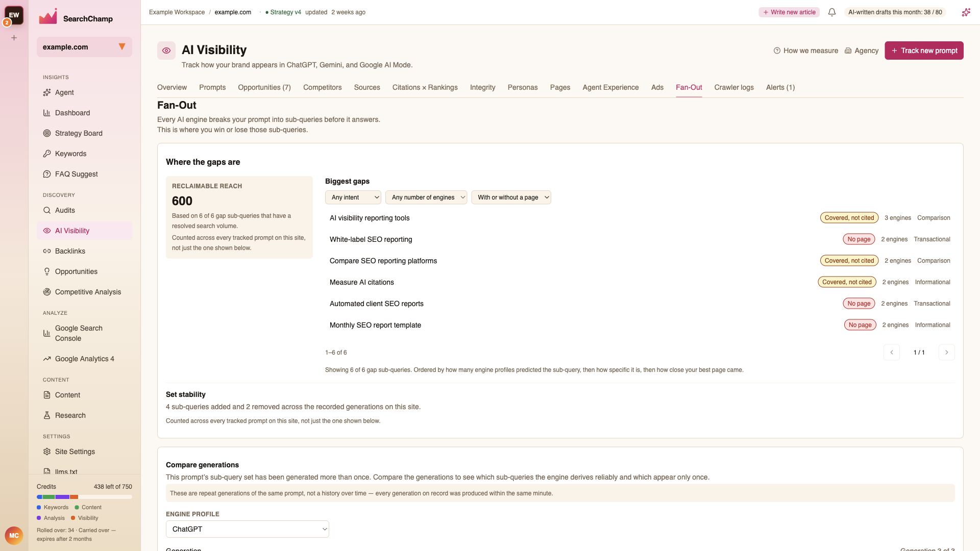Click the credits usage progress bar
980x551 pixels.
tap(84, 497)
